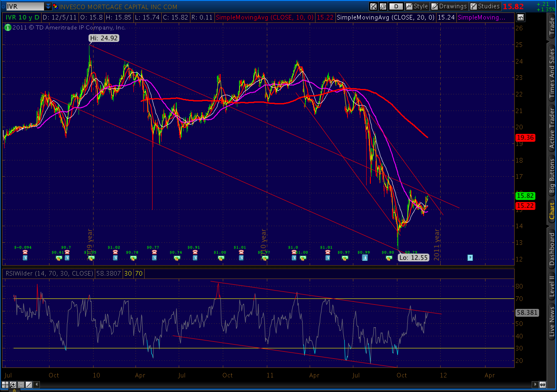The height and width of the screenshot is (392, 557).
Task: Open the Live News side tab
Action: 552,321
